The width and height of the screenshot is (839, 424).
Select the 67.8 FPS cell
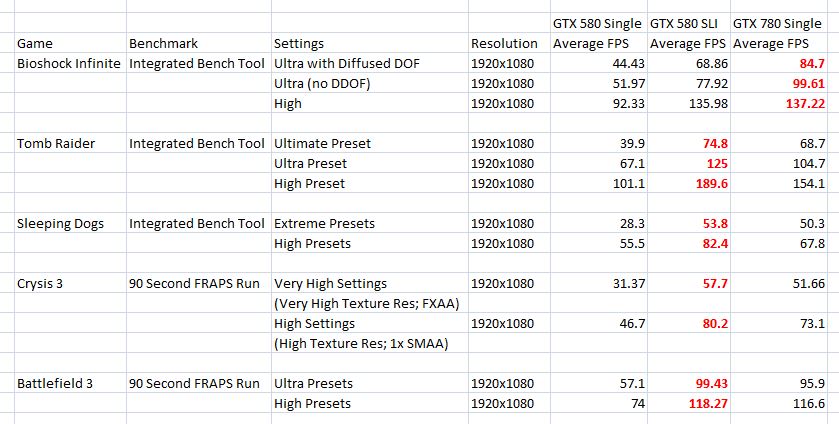779,244
